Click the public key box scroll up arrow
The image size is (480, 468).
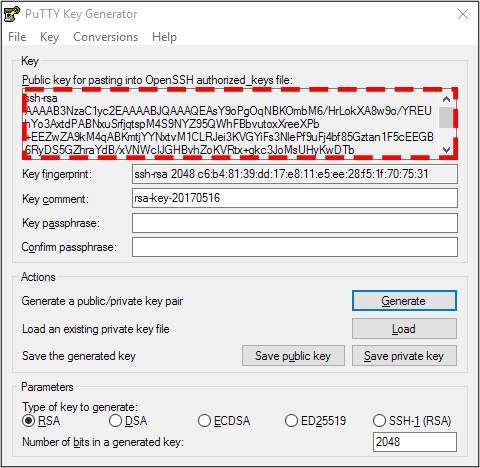[x=446, y=99]
